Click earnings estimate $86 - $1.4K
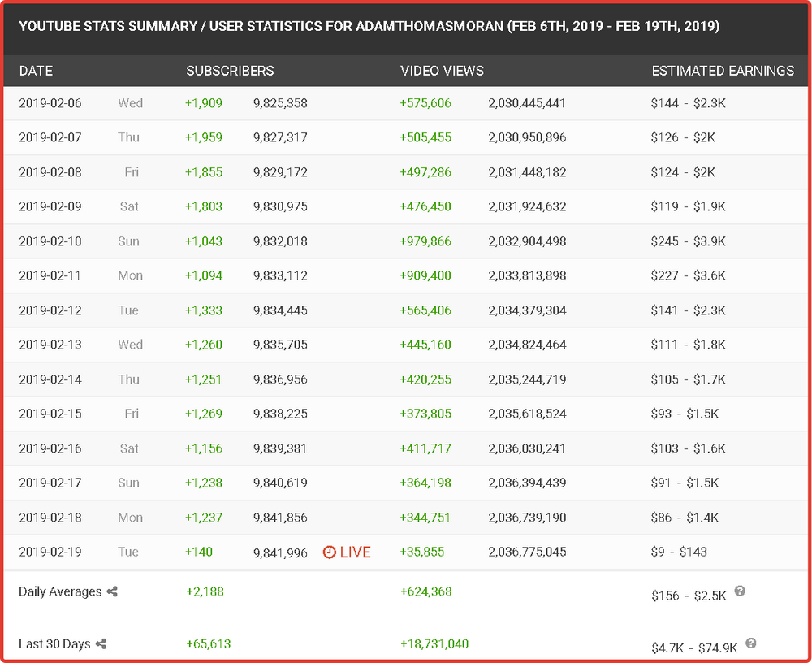 685,518
